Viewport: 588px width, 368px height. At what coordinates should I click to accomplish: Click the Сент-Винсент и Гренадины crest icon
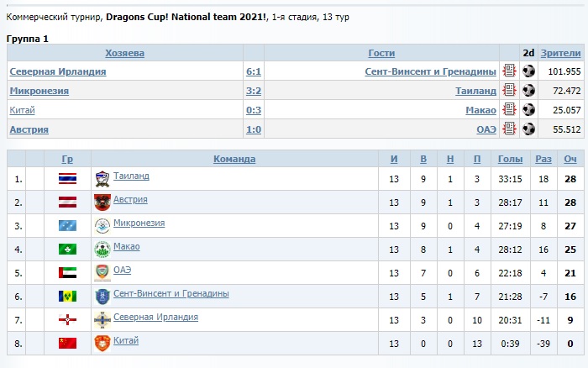pos(102,296)
